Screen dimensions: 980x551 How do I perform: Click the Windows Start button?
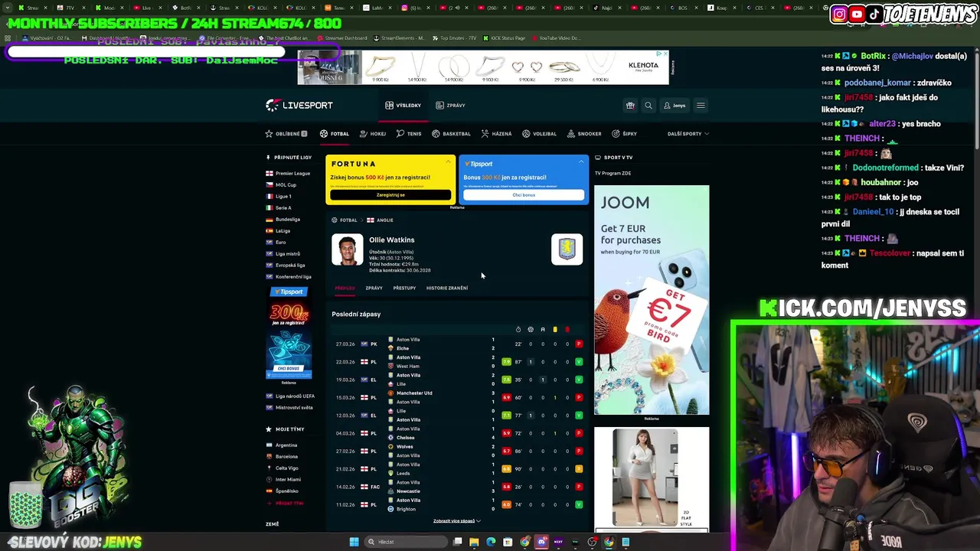(354, 542)
